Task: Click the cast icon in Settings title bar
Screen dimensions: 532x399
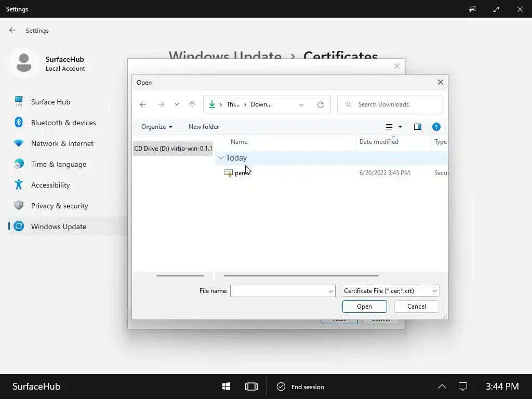Action: point(472,9)
